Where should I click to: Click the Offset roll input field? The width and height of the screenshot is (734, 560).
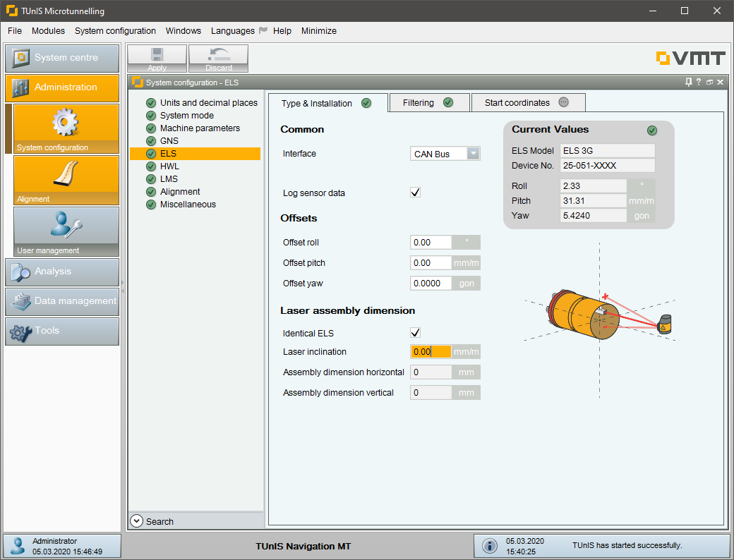431,243
